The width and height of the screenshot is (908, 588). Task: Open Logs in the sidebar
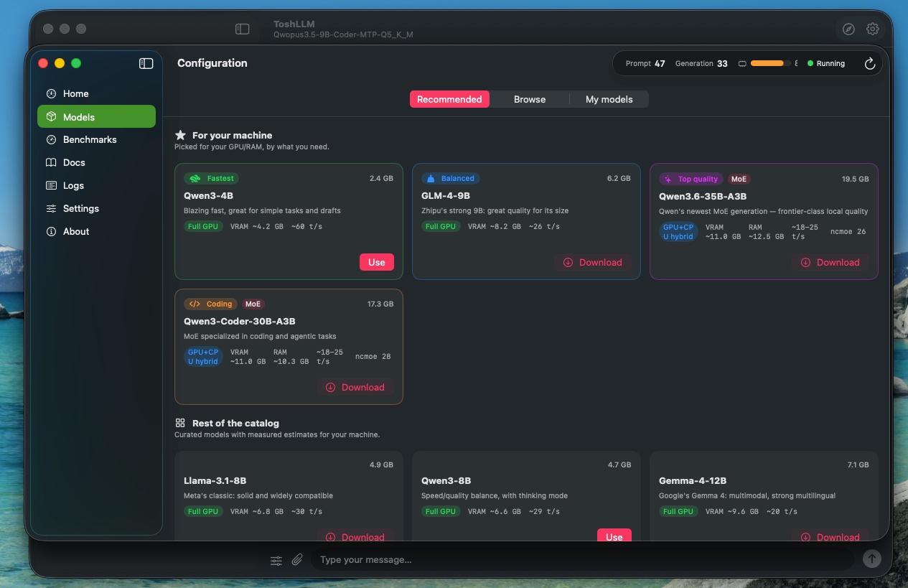[x=96, y=185]
